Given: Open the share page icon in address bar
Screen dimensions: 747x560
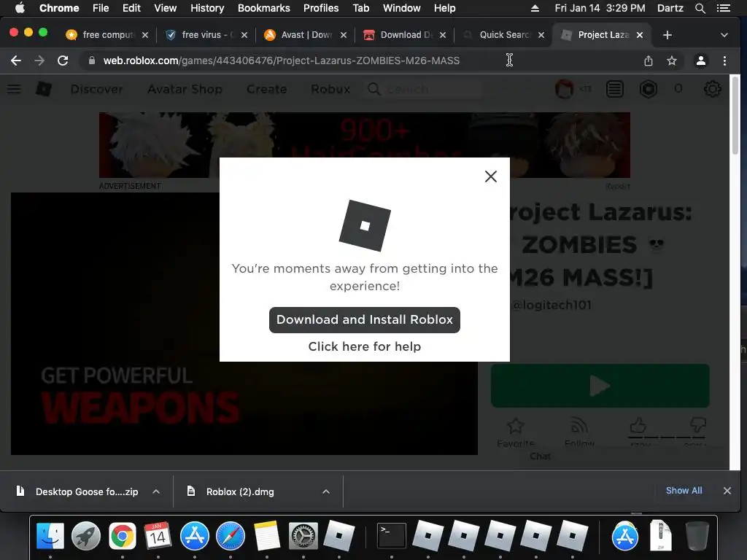Looking at the screenshot, I should pyautogui.click(x=649, y=61).
